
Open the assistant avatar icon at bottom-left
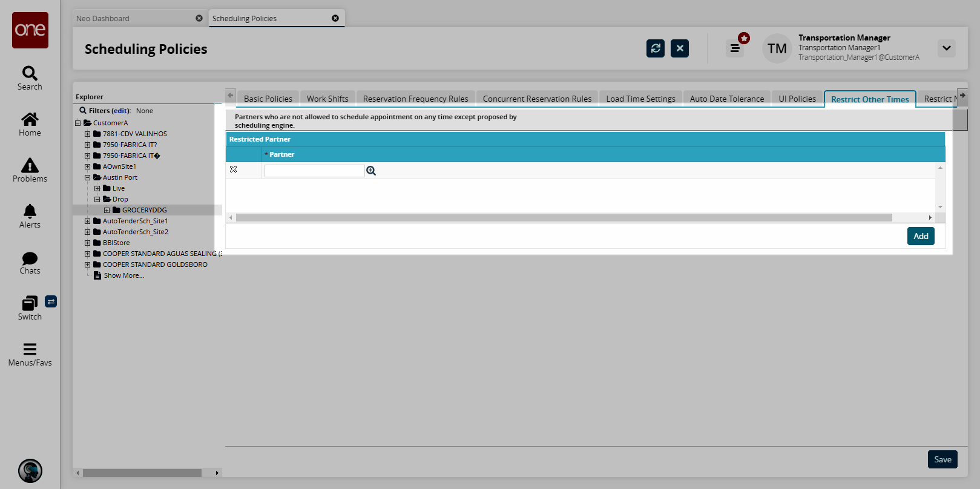pos(30,471)
